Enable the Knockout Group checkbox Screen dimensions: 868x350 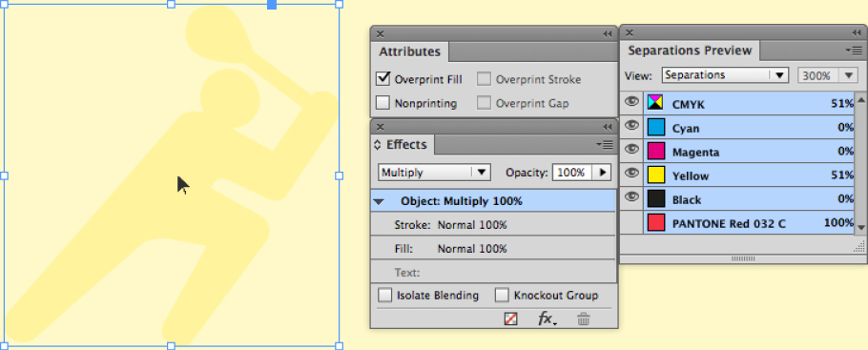click(x=502, y=295)
